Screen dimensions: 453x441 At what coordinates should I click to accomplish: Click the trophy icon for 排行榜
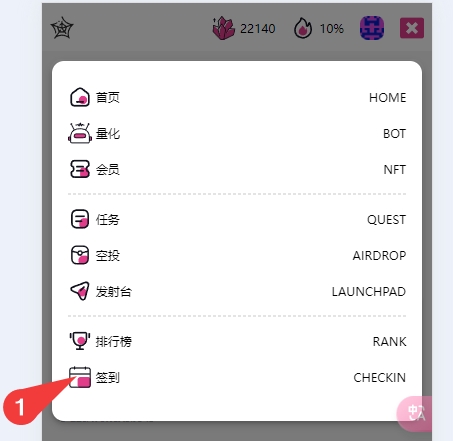point(80,341)
